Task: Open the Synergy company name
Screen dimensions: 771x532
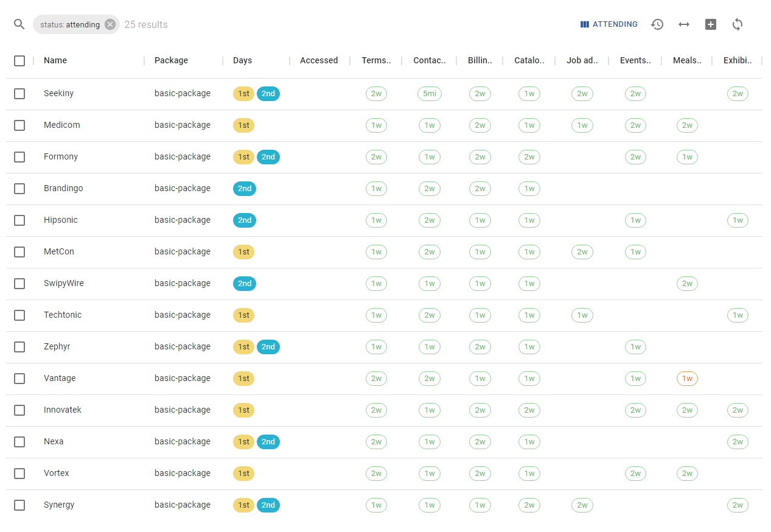Action: (59, 505)
